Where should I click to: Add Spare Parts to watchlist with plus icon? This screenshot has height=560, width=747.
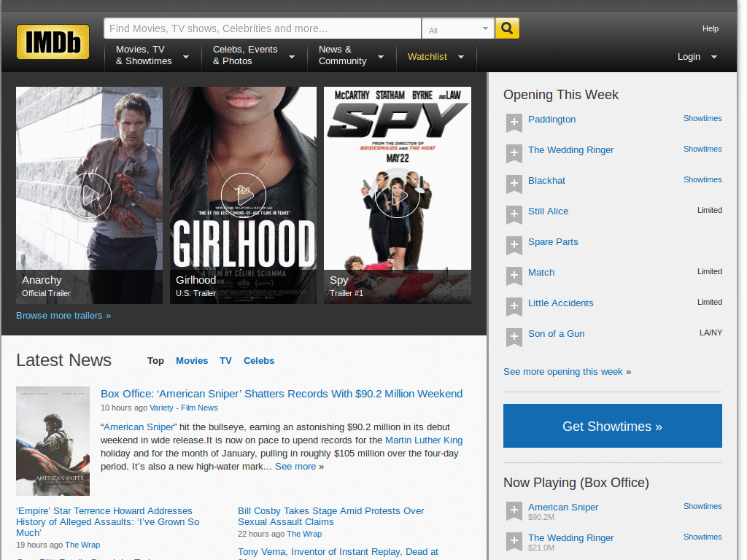(x=514, y=245)
